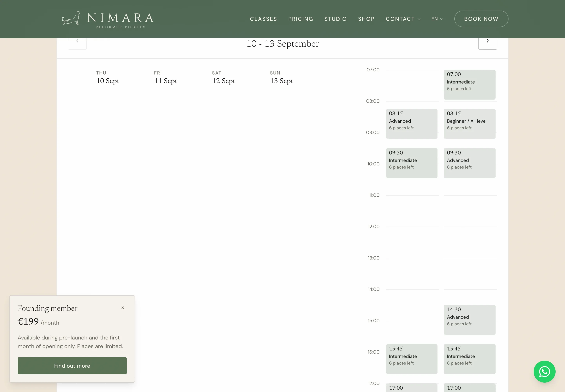Click the Find out more button
Viewport: 565px width, 392px height.
click(x=72, y=366)
